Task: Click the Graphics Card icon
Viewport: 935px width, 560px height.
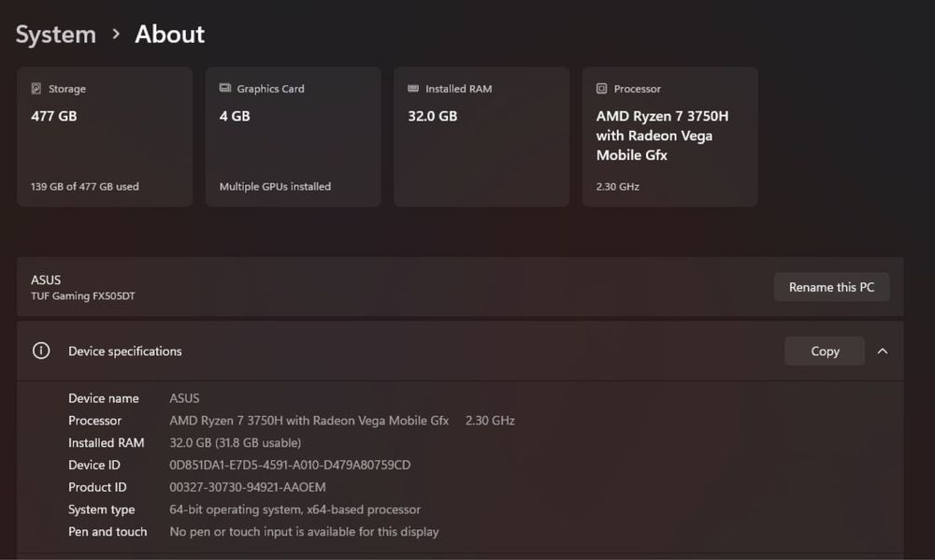Action: pyautogui.click(x=225, y=89)
